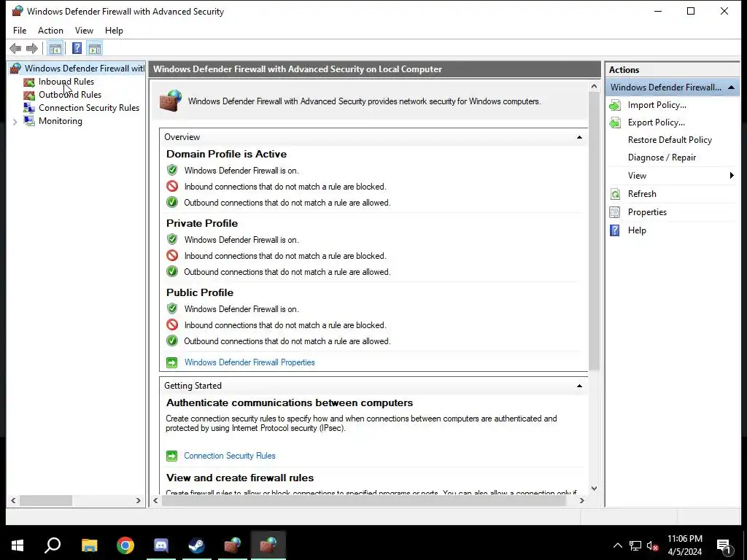Click the Domain Profile is Active heading

(226, 155)
